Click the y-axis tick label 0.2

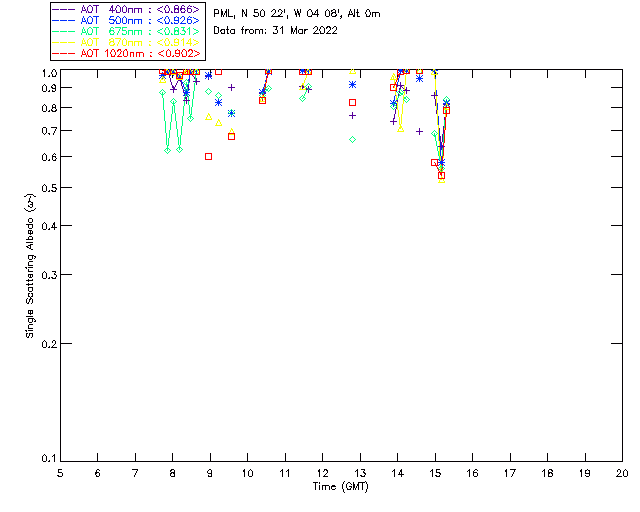pos(45,344)
